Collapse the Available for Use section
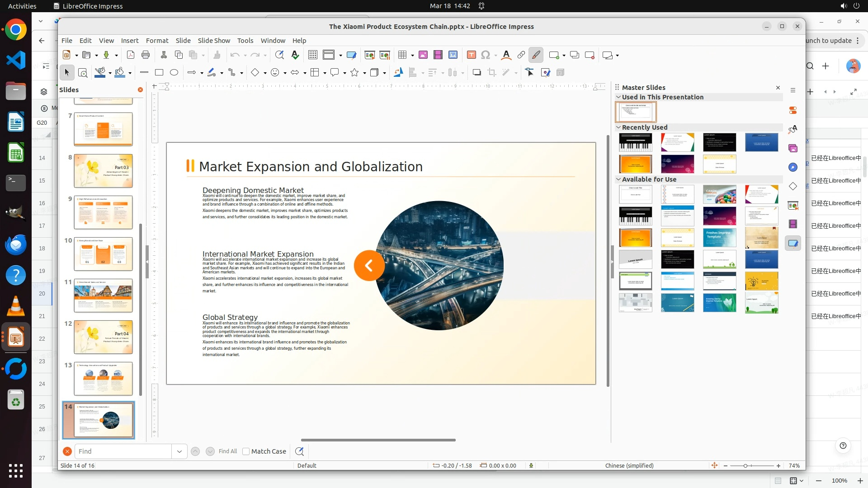The image size is (868, 488). tap(618, 179)
